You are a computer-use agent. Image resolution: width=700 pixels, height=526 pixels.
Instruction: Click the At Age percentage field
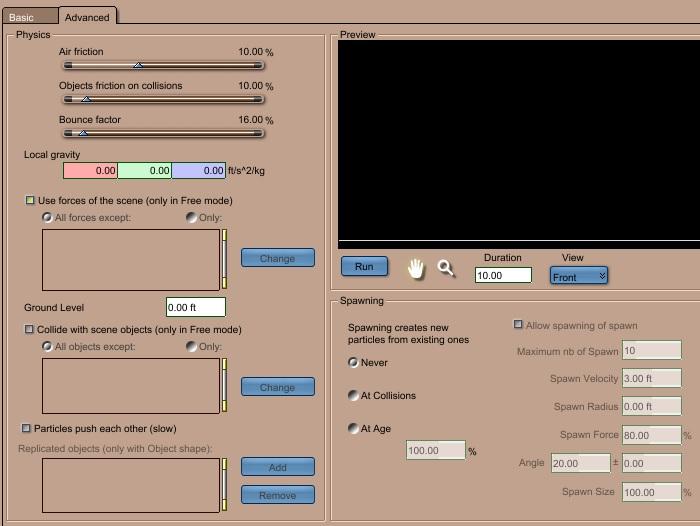pos(436,450)
